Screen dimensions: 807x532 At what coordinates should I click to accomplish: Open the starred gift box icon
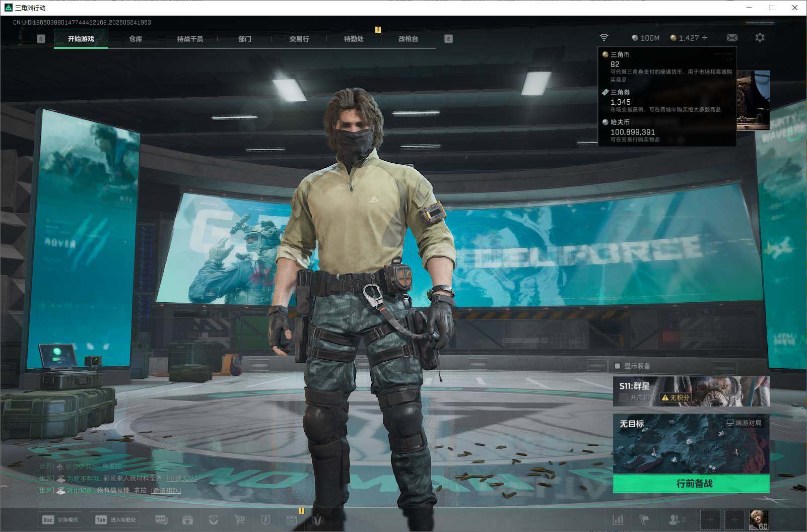pos(187,519)
